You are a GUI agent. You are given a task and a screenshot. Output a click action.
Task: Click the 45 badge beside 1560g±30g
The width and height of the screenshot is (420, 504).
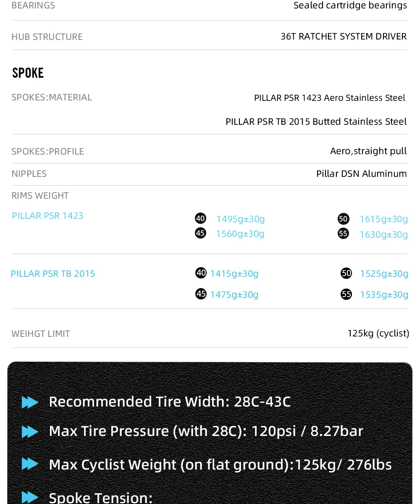201,233
